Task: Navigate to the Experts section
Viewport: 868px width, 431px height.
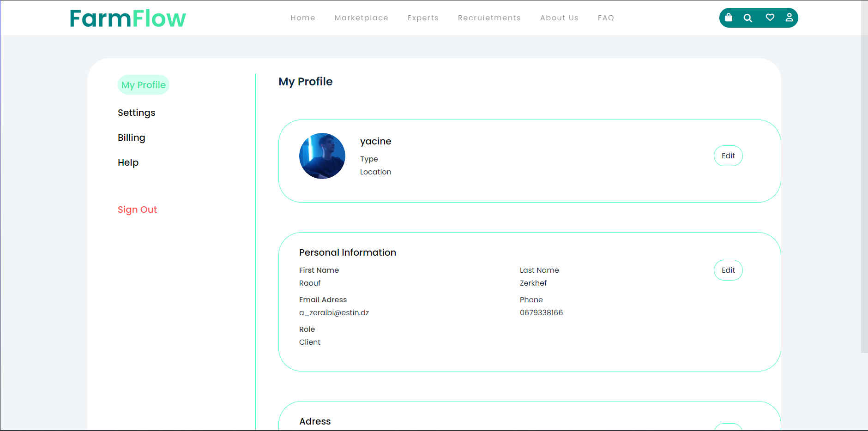Action: pyautogui.click(x=423, y=18)
